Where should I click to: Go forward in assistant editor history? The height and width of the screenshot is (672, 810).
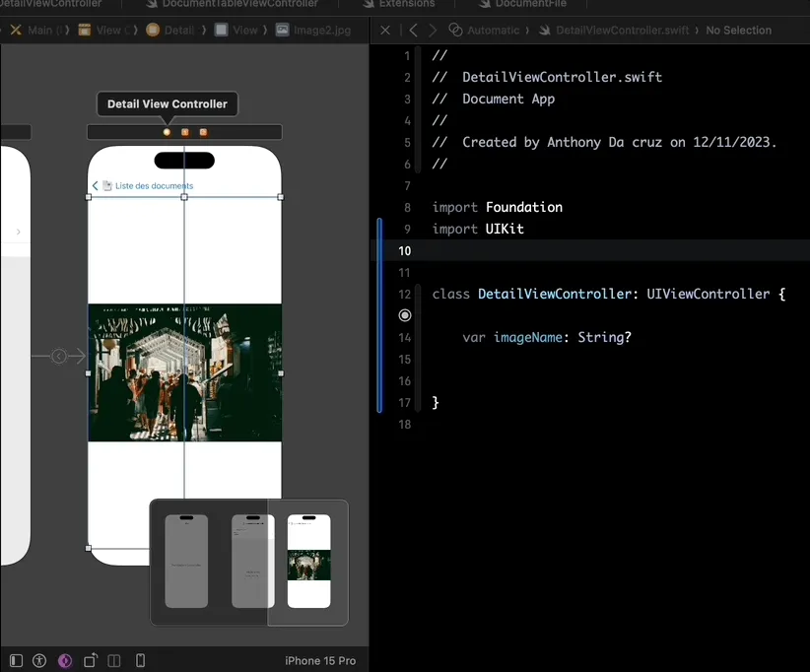[432, 31]
